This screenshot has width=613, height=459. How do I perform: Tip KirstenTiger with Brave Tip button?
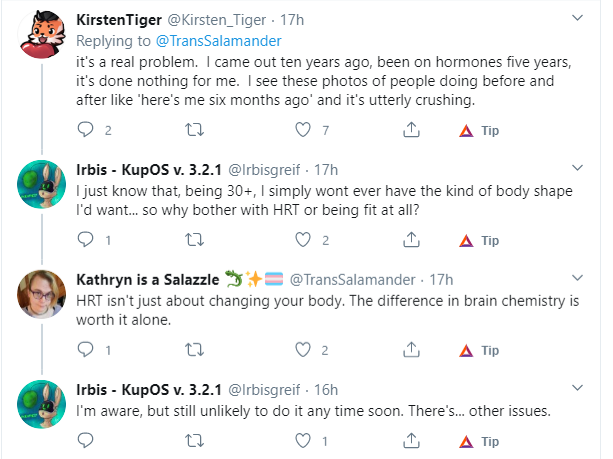click(479, 130)
